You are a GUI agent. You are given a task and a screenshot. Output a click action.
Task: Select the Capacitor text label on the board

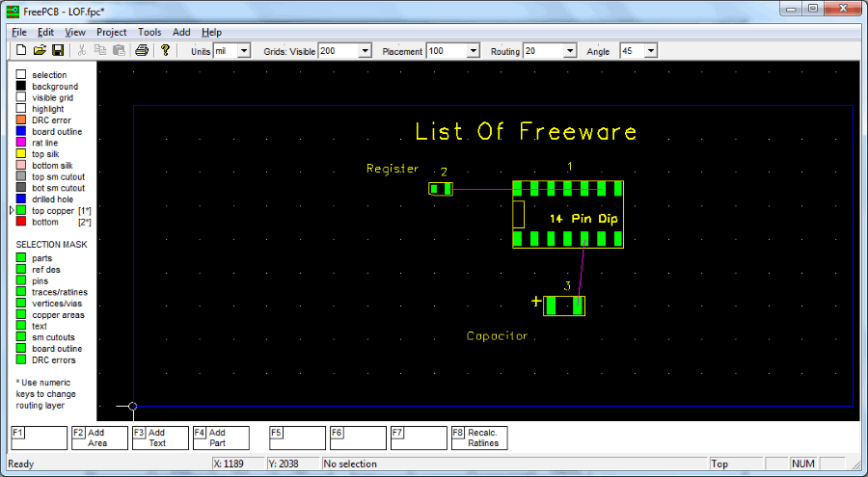tap(497, 336)
